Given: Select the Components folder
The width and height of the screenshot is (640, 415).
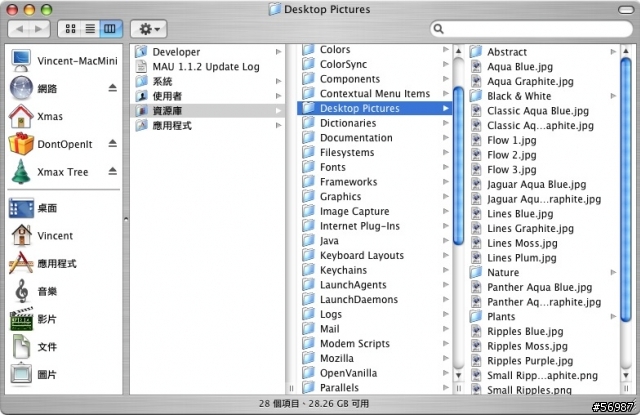Looking at the screenshot, I should tap(375, 79).
